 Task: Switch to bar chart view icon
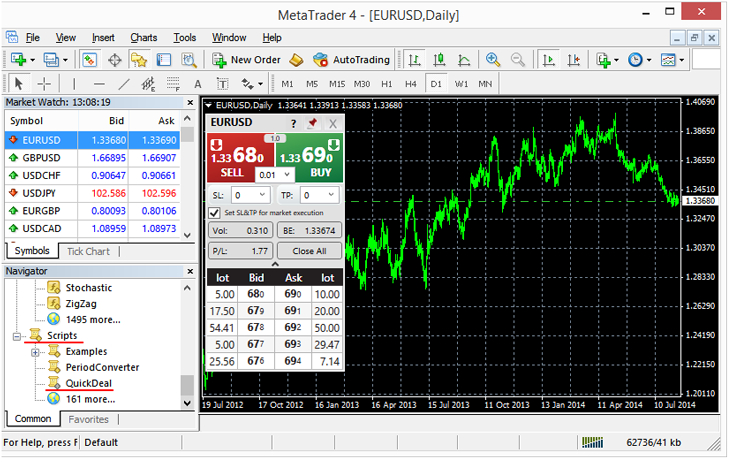coord(414,60)
